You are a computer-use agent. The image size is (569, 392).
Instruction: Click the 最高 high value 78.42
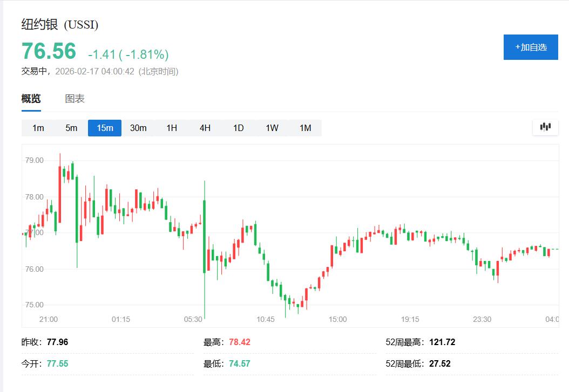tap(240, 342)
